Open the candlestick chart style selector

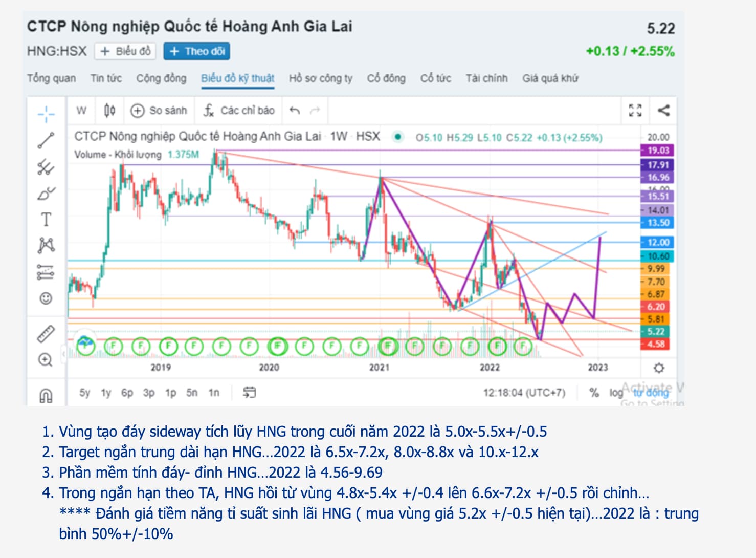(x=109, y=110)
